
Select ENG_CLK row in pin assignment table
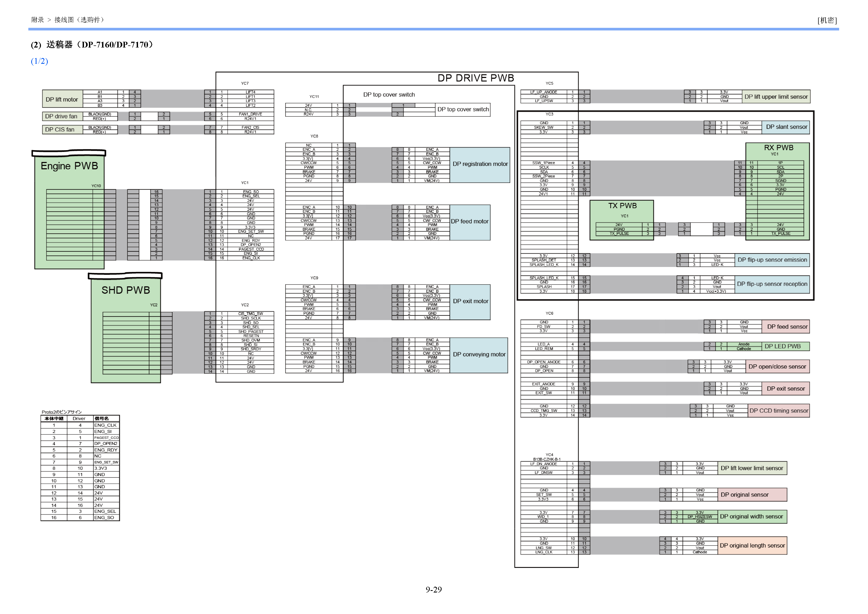(x=80, y=425)
